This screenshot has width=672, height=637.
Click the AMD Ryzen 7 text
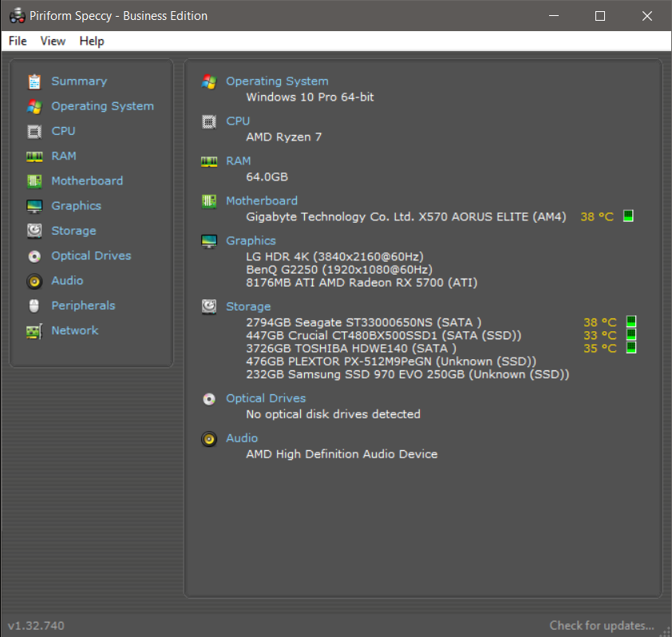(x=283, y=137)
